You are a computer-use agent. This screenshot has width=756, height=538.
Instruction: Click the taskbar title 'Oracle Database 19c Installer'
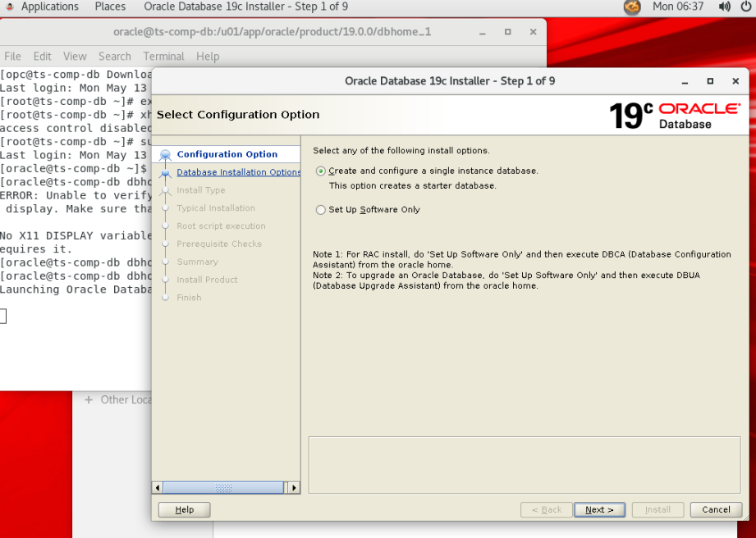(x=246, y=7)
